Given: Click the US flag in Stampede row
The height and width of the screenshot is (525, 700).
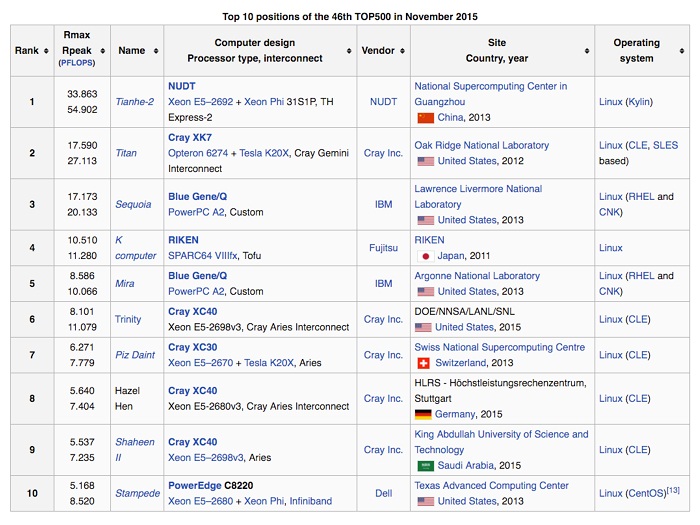Looking at the screenshot, I should pos(425,501).
